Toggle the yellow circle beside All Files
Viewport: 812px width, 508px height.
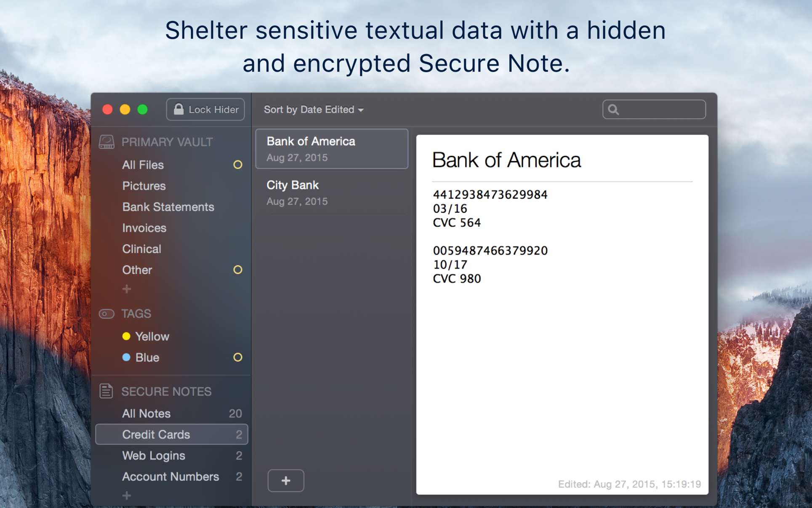coord(238,165)
